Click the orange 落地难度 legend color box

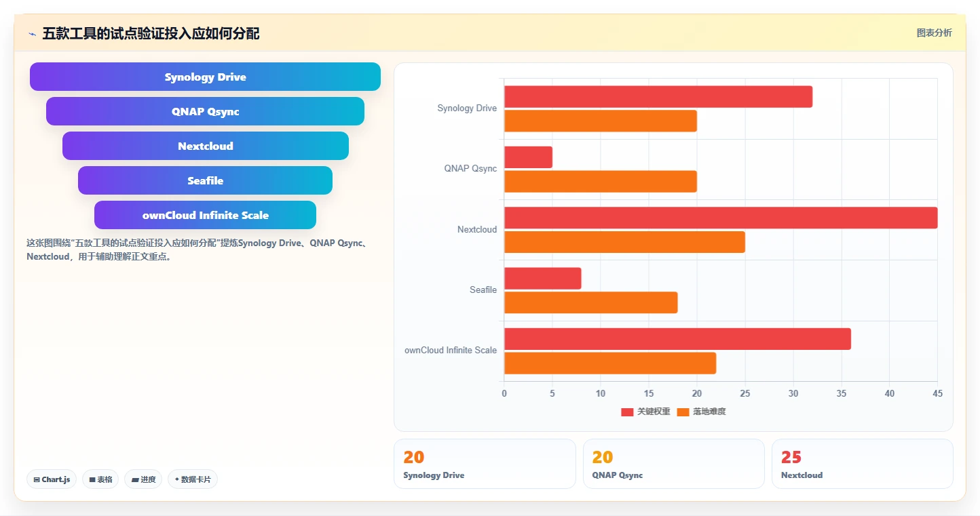pyautogui.click(x=683, y=412)
